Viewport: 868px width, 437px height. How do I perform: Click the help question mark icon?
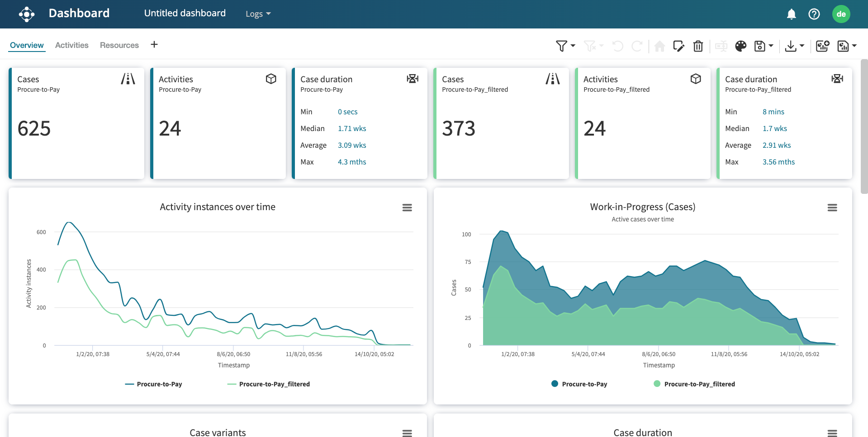[814, 14]
